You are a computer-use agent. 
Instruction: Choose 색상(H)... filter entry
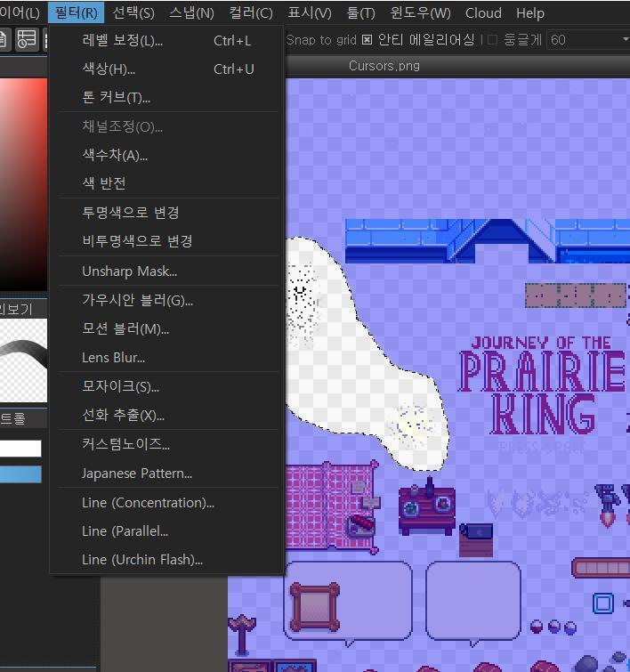pos(167,69)
